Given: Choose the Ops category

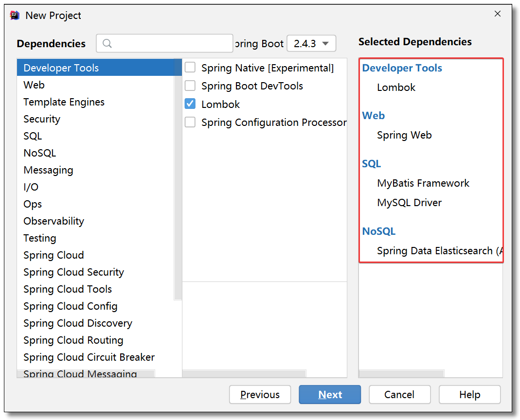Looking at the screenshot, I should point(95,204).
